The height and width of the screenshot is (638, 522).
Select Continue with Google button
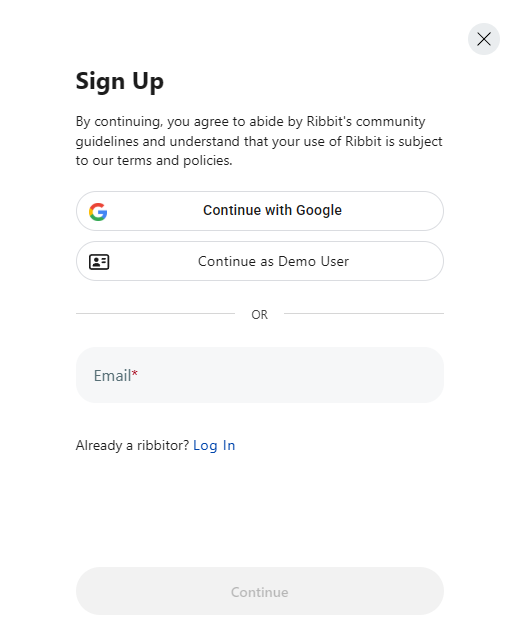coord(260,211)
